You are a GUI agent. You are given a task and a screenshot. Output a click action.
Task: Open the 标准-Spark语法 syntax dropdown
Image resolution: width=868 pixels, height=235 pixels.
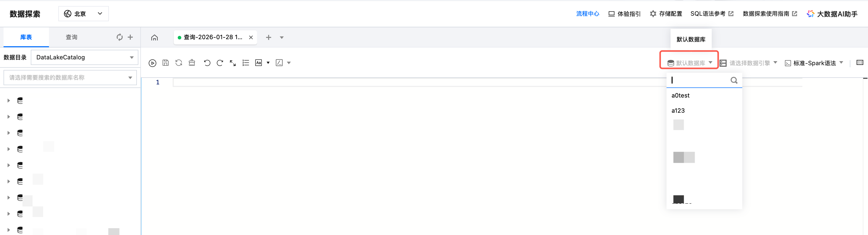click(x=814, y=63)
